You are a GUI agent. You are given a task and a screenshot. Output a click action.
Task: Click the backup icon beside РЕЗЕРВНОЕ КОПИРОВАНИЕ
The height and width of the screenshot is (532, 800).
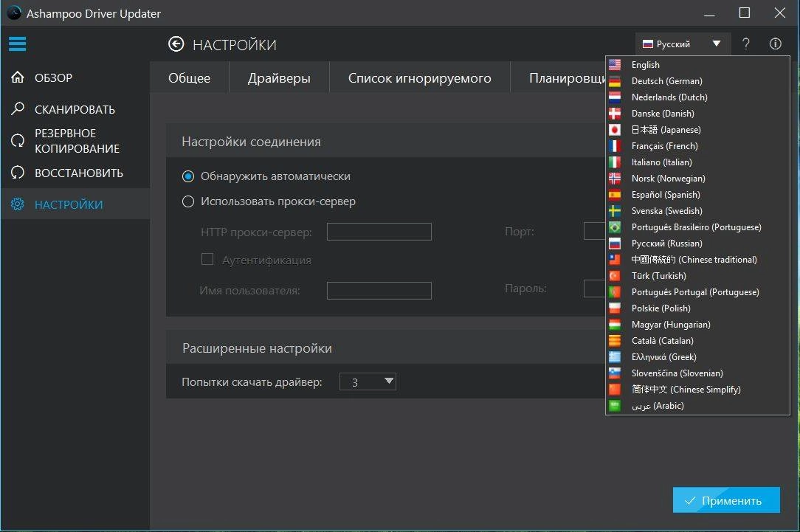click(18, 141)
